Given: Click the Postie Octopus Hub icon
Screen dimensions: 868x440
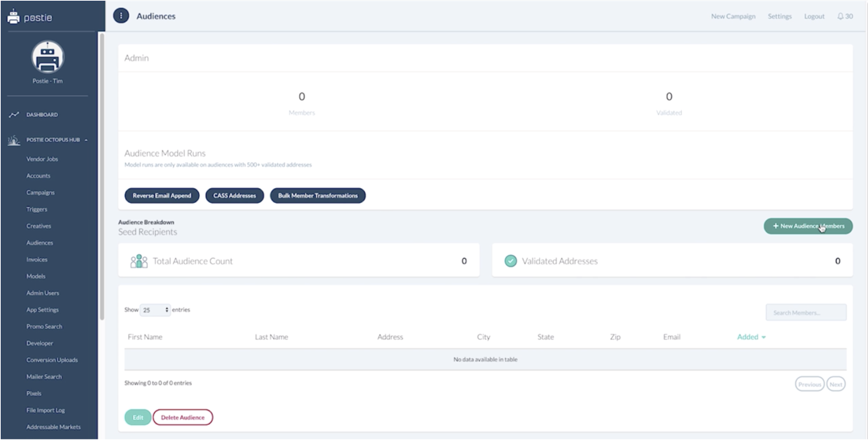Looking at the screenshot, I should (x=14, y=140).
